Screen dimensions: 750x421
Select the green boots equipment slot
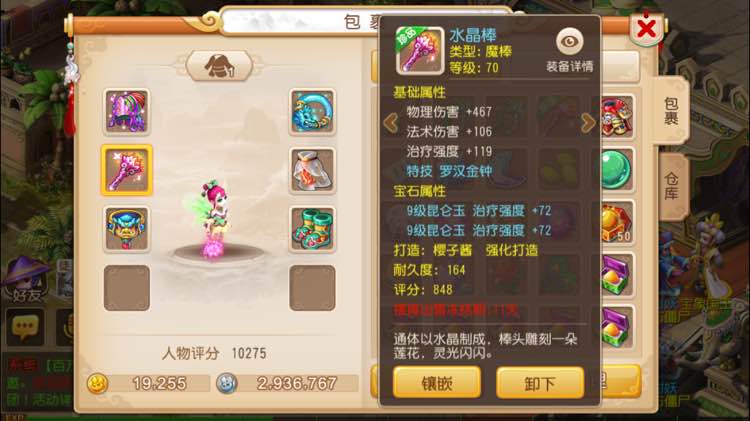pyautogui.click(x=312, y=229)
